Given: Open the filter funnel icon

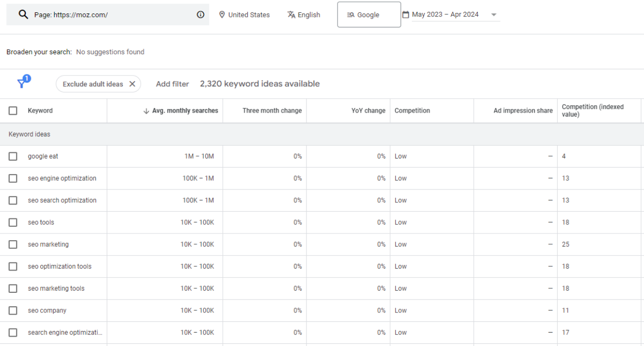Looking at the screenshot, I should (x=22, y=83).
